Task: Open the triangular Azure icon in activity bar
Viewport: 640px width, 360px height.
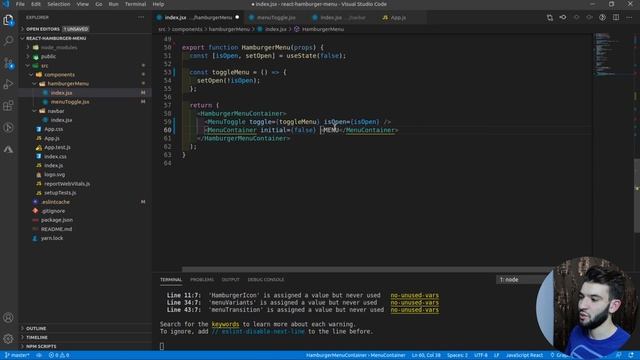Action: [8, 149]
